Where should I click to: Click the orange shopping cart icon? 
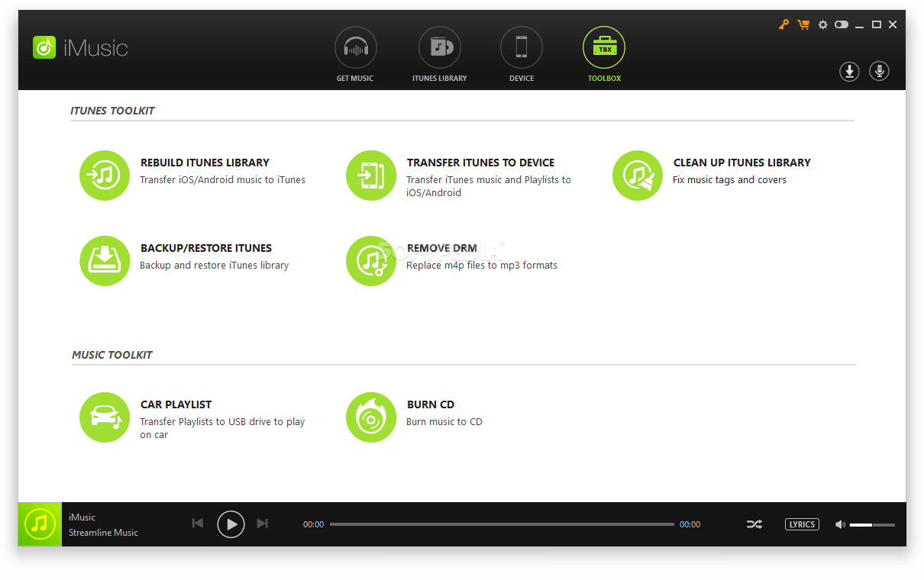point(803,24)
